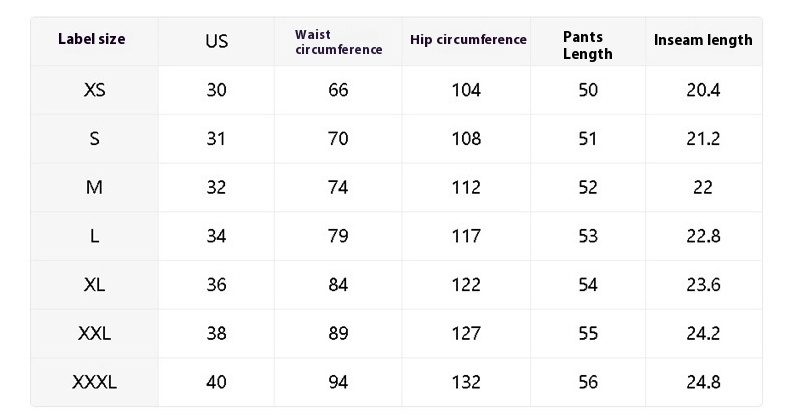Image resolution: width=791 pixels, height=416 pixels.
Task: Click hip circumference value 112
Action: (466, 188)
